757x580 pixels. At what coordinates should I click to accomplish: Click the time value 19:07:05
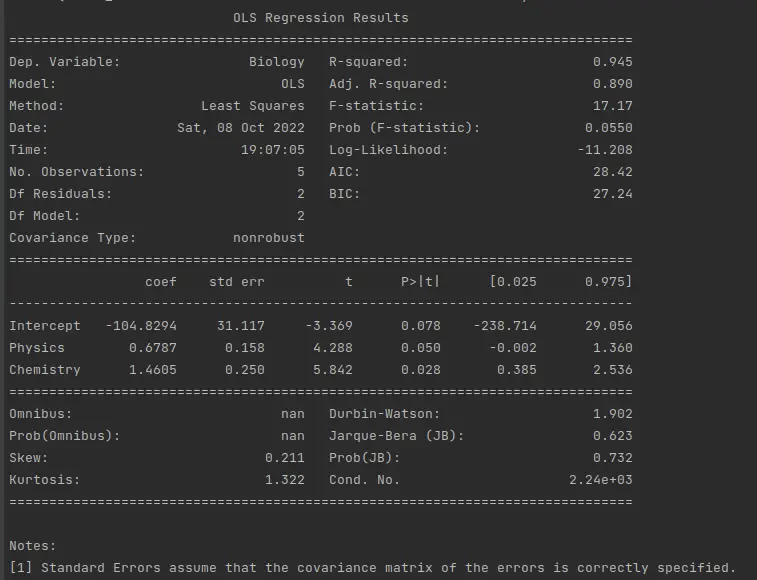273,150
